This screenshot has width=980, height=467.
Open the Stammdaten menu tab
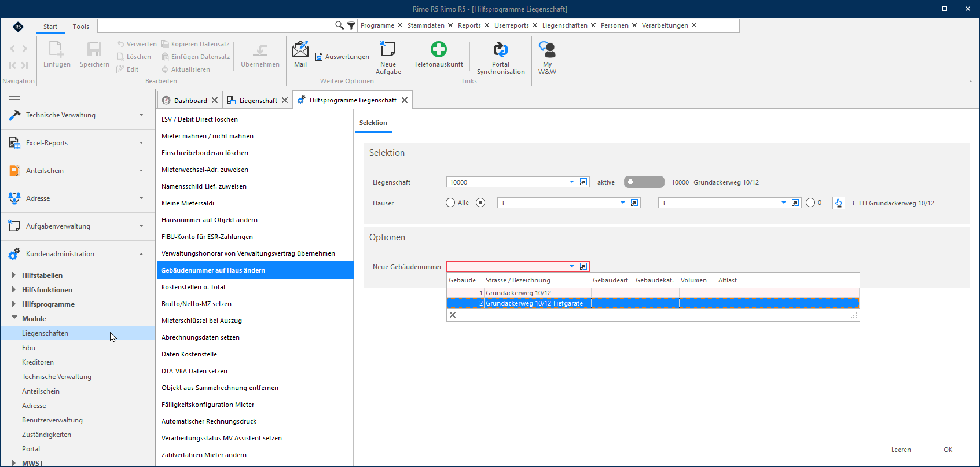pos(425,25)
